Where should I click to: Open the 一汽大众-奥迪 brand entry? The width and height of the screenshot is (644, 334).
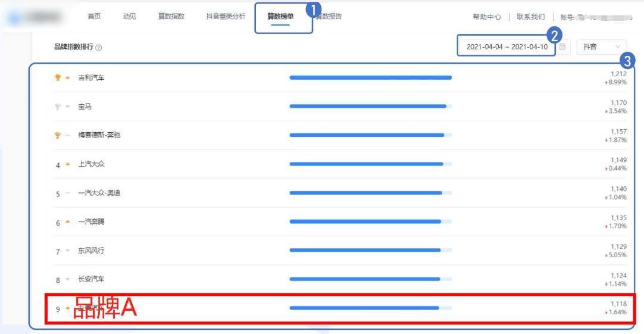click(x=99, y=193)
